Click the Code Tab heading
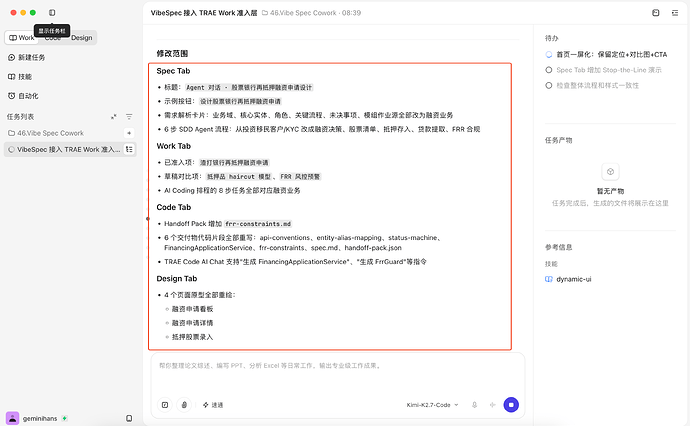The height and width of the screenshot is (426, 690). pos(174,207)
